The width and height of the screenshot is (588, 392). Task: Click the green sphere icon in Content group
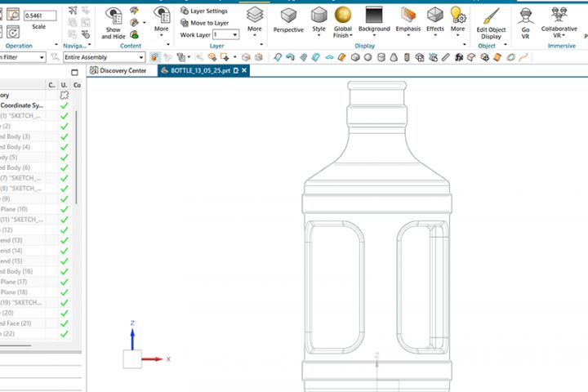click(x=134, y=35)
